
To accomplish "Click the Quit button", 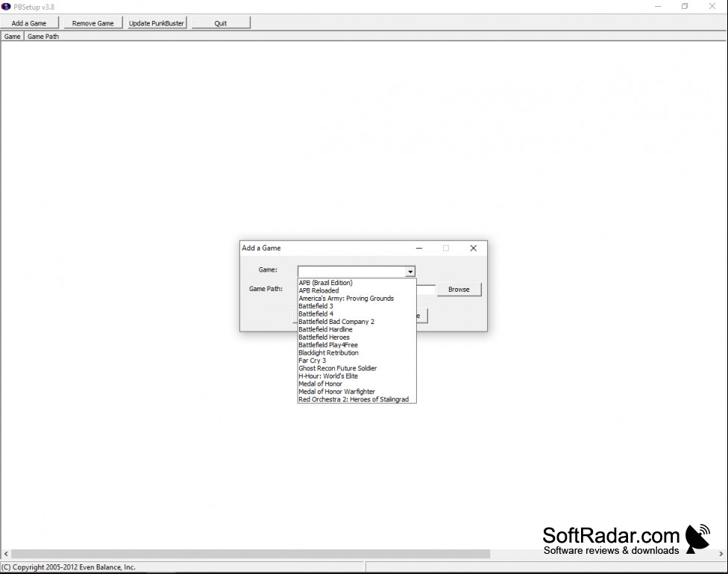I will coord(221,23).
